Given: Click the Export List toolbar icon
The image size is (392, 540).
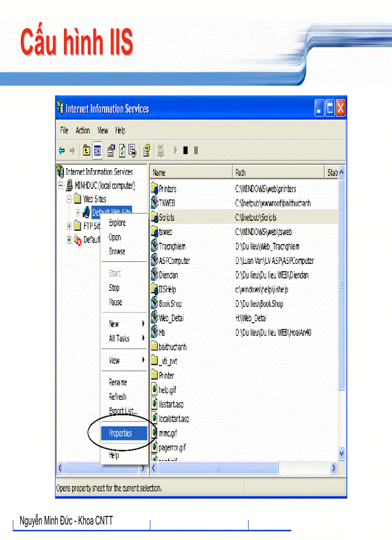Looking at the screenshot, I should tap(133, 150).
